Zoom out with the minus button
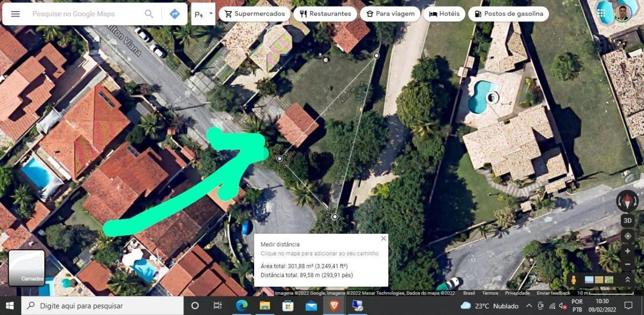644x315 pixels. (627, 264)
